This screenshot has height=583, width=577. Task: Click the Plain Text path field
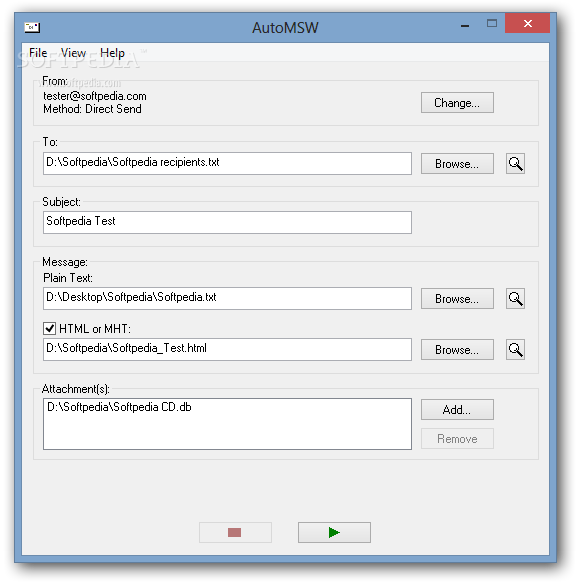pos(227,298)
